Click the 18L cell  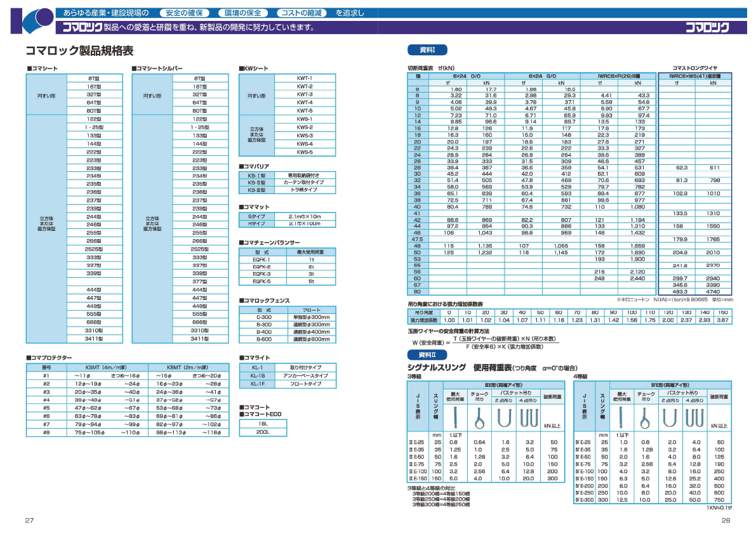[x=263, y=424]
